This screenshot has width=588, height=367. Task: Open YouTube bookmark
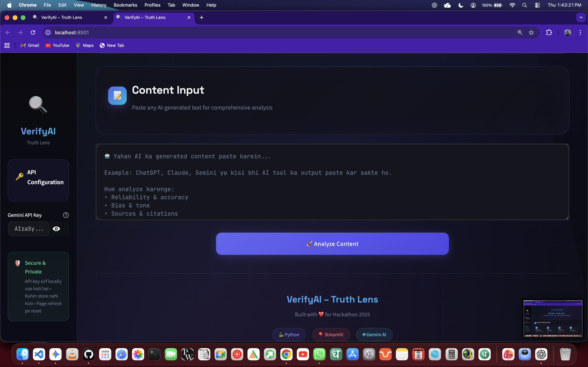57,45
